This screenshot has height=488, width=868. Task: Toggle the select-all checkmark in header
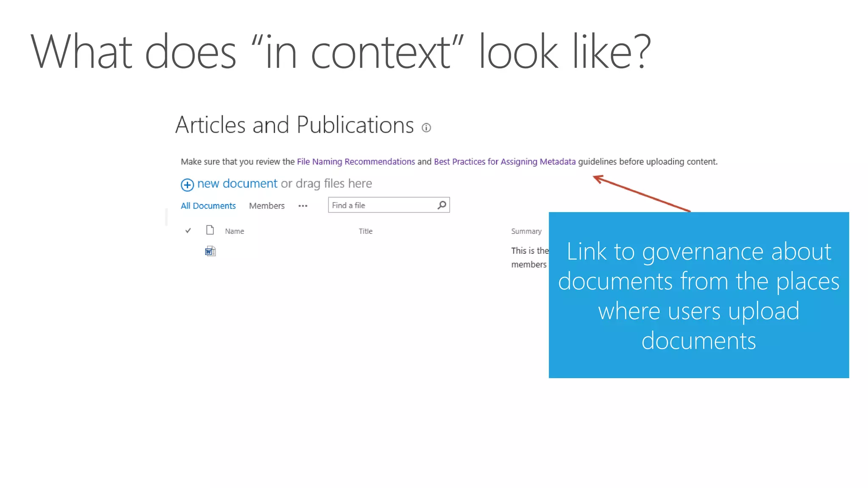pyautogui.click(x=188, y=230)
